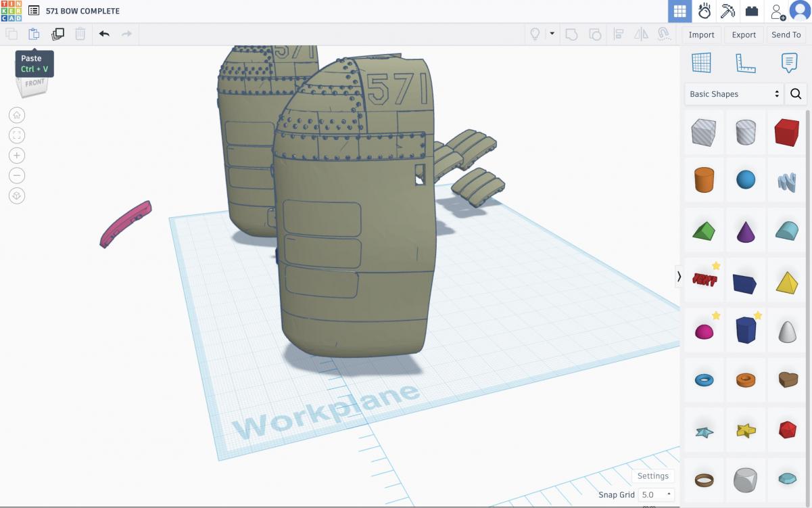
Task: Open the Snap Grid value selector
Action: pos(656,494)
